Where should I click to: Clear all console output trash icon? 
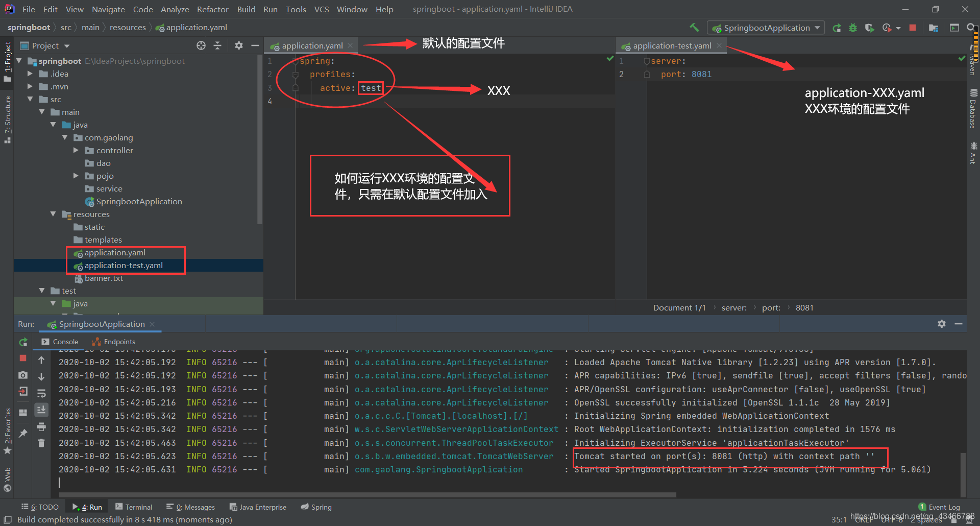click(41, 443)
